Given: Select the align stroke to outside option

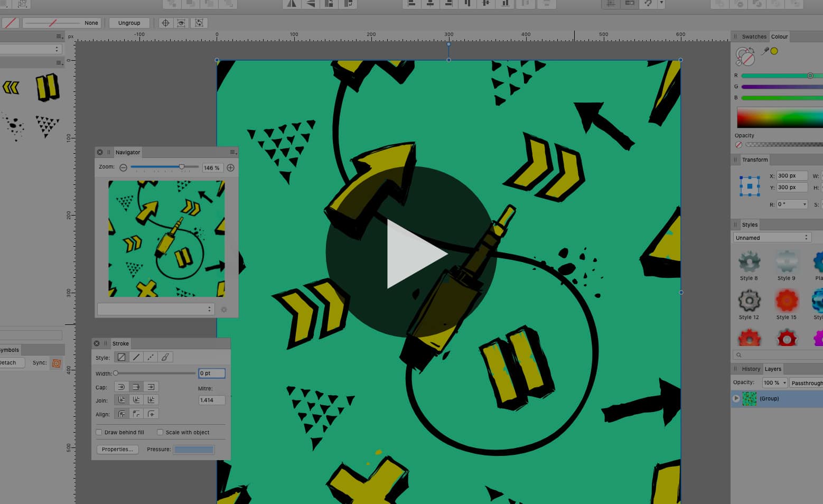Looking at the screenshot, I should coord(152,414).
